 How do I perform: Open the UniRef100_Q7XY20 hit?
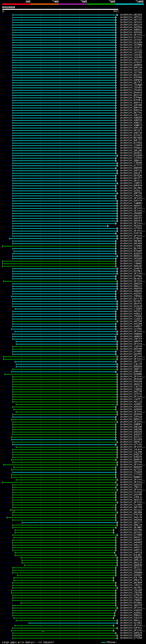[131, 37]
